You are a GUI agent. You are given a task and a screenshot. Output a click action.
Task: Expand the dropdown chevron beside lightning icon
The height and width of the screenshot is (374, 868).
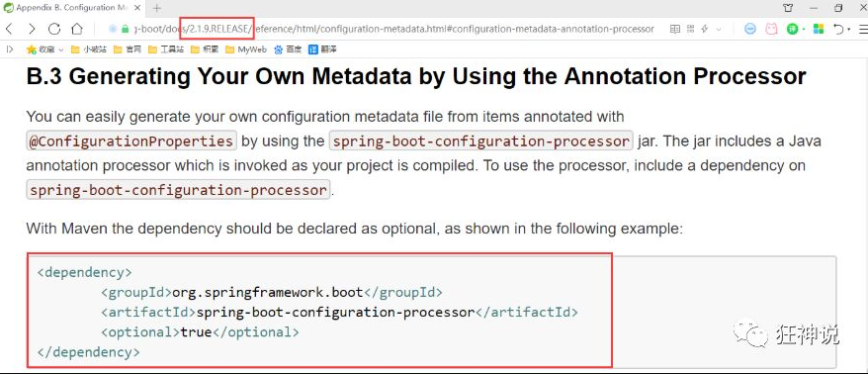click(719, 30)
